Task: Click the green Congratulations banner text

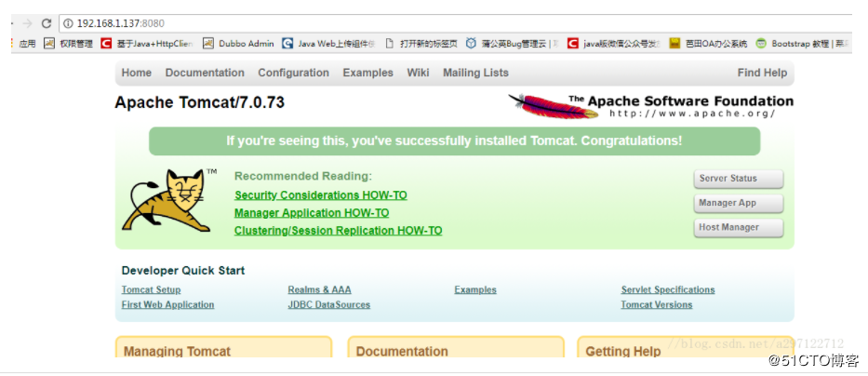Action: click(x=454, y=141)
